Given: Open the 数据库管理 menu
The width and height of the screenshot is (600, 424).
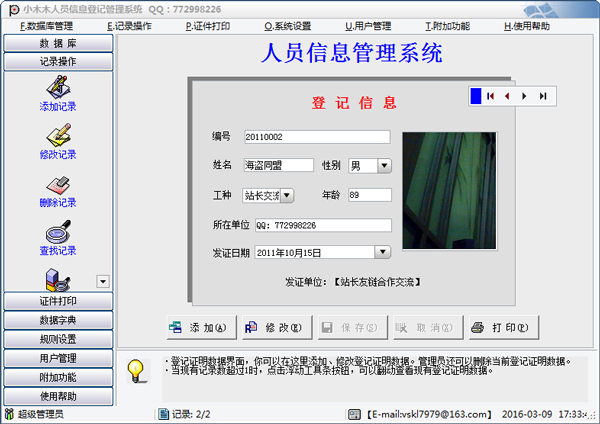Looking at the screenshot, I should [46, 26].
